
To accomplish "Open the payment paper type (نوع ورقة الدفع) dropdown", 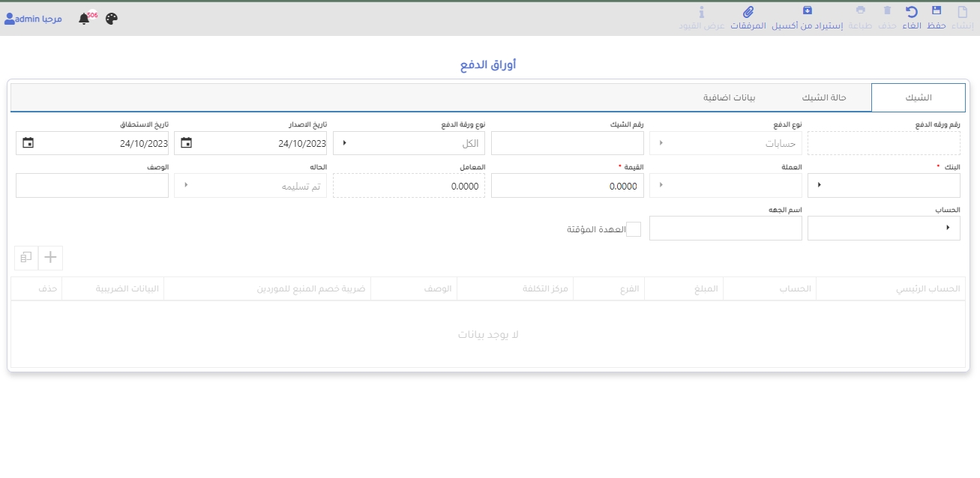I will click(x=345, y=143).
